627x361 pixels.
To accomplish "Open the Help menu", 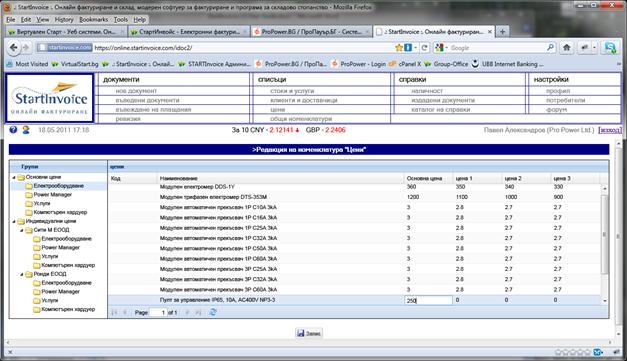I will click(140, 20).
